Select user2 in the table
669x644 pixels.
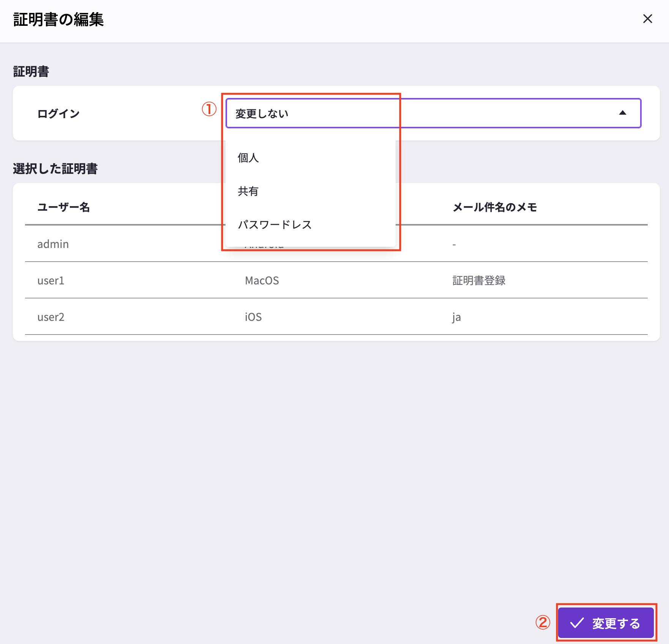tap(51, 317)
